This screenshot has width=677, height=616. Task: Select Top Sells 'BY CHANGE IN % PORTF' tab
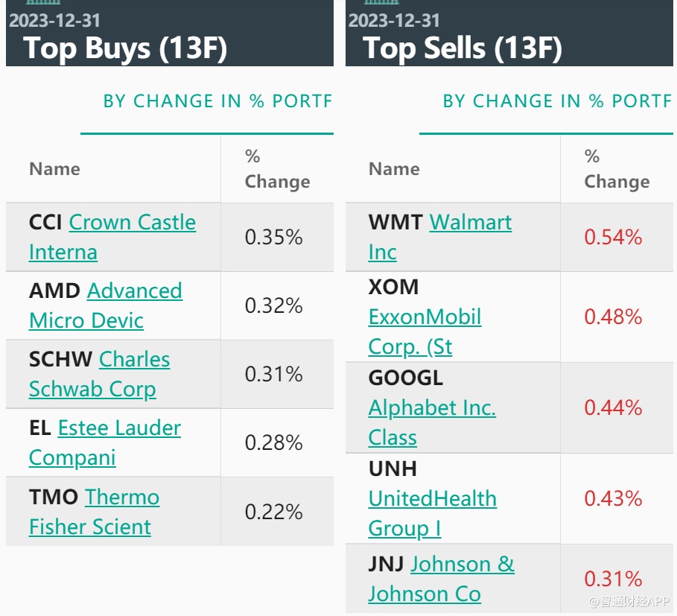557,102
